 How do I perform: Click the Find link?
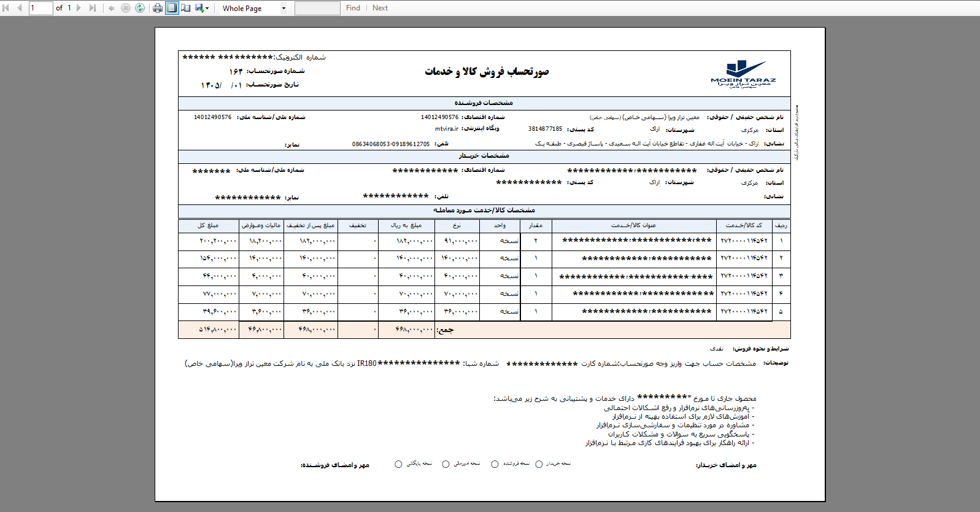(353, 8)
